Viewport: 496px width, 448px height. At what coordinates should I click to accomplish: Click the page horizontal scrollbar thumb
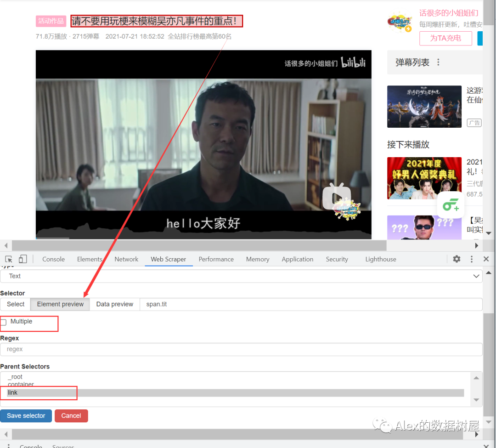coord(199,245)
